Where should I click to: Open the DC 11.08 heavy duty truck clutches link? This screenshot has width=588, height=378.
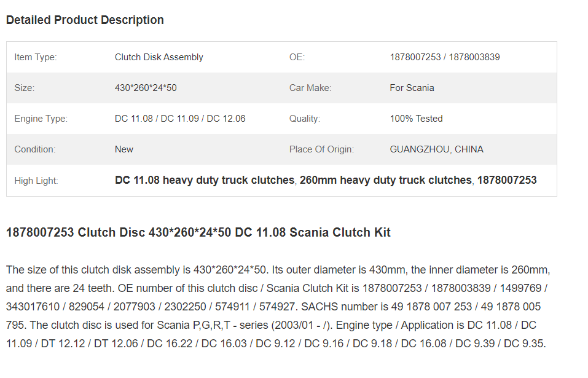[x=205, y=180]
